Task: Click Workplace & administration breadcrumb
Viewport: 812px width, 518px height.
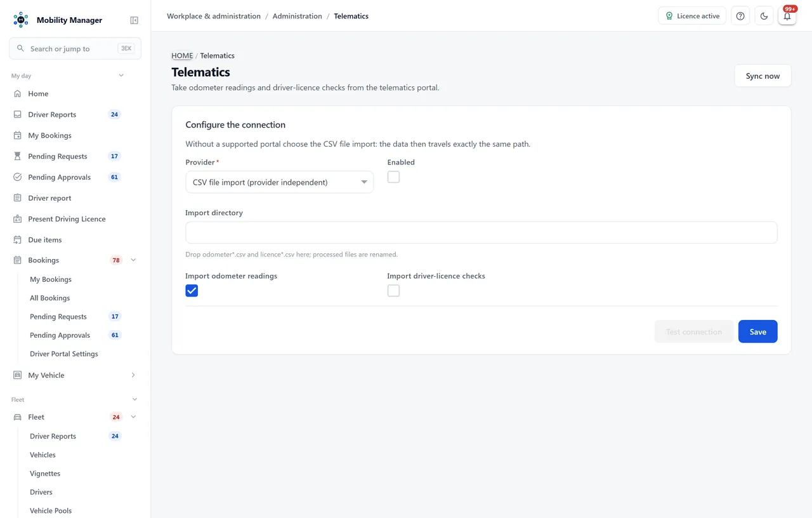Action: [x=214, y=16]
